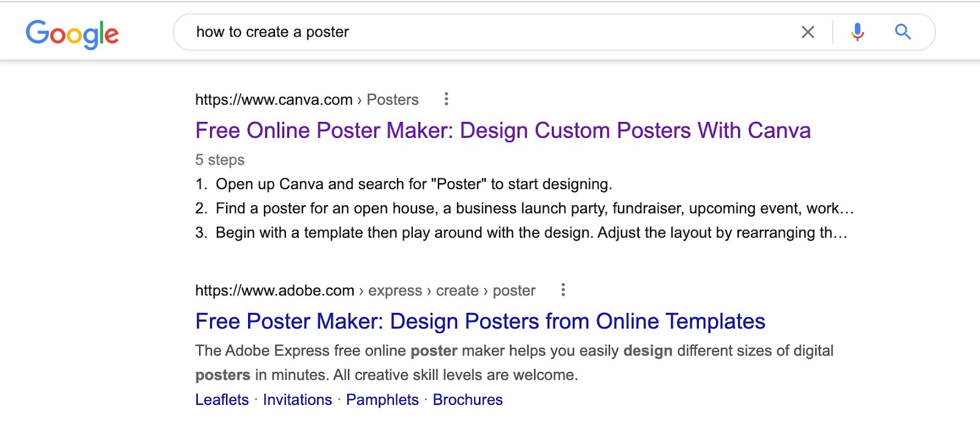Open the Brochures sitelink
Image resolution: width=980 pixels, height=438 pixels.
pos(467,400)
